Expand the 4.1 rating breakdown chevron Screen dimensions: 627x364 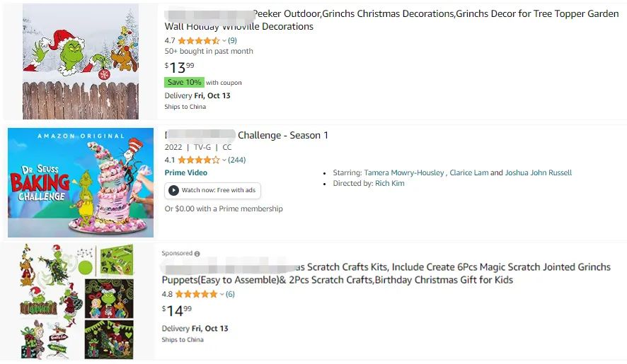tap(224, 160)
